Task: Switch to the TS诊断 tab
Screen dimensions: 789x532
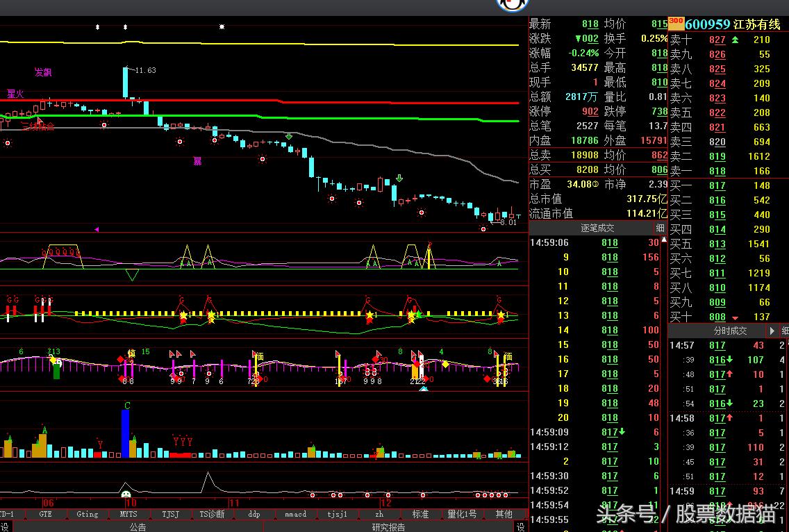Action: pos(212,514)
